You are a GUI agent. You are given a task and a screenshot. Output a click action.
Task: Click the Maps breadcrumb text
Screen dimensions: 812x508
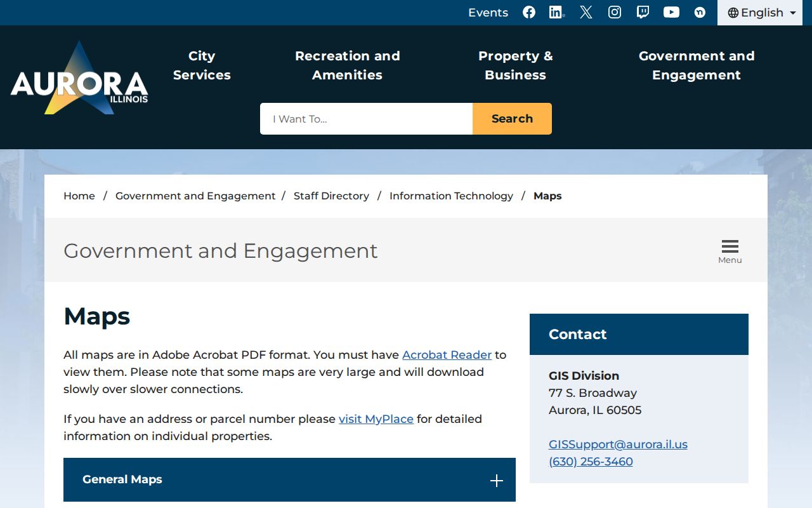(547, 196)
